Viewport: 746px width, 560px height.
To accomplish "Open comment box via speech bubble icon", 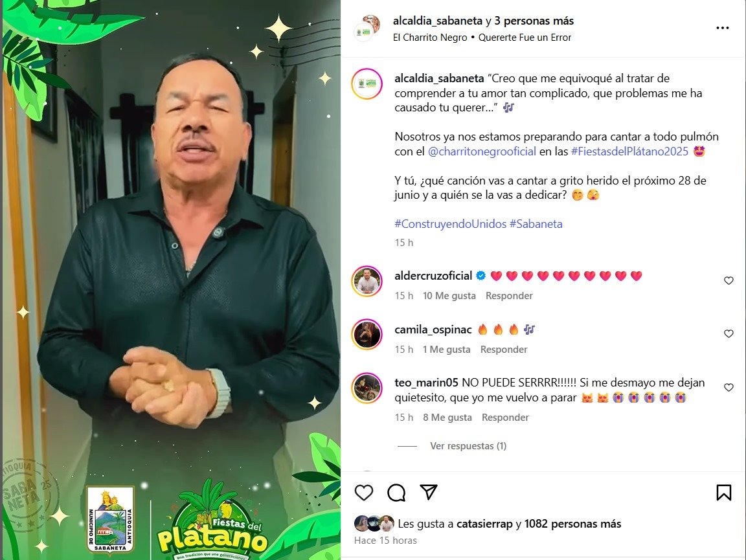I will [396, 493].
